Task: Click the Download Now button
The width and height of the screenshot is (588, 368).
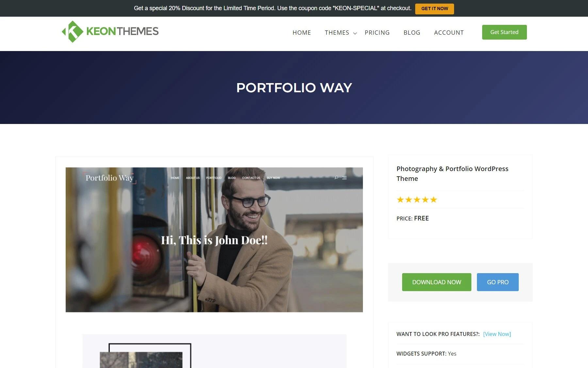Action: (x=436, y=282)
